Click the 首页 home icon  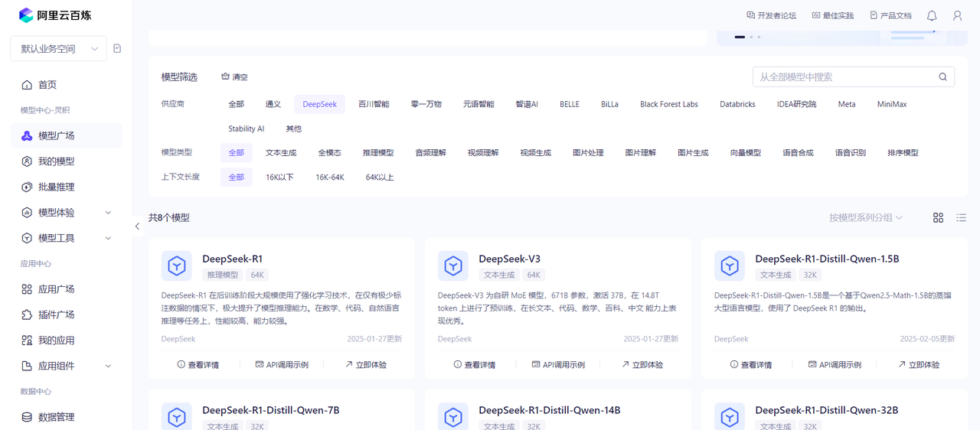tap(27, 85)
